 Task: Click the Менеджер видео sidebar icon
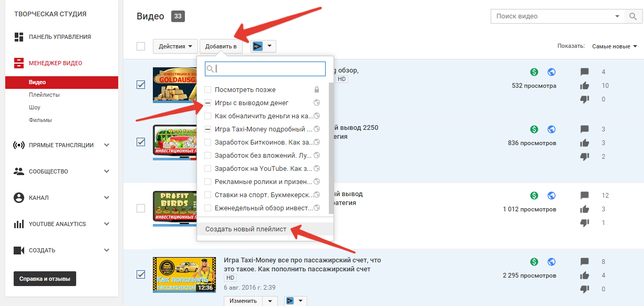click(x=19, y=63)
